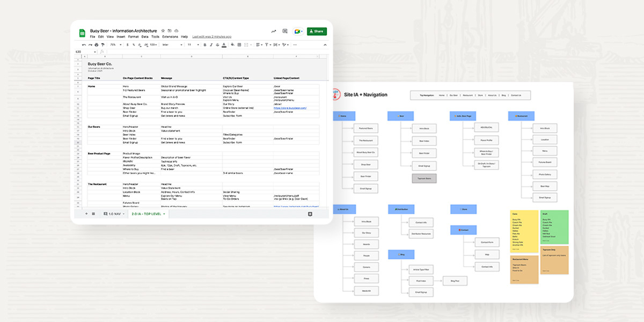This screenshot has width=644, height=322.
Task: Collapse the menus with the caret
Action: [x=325, y=45]
